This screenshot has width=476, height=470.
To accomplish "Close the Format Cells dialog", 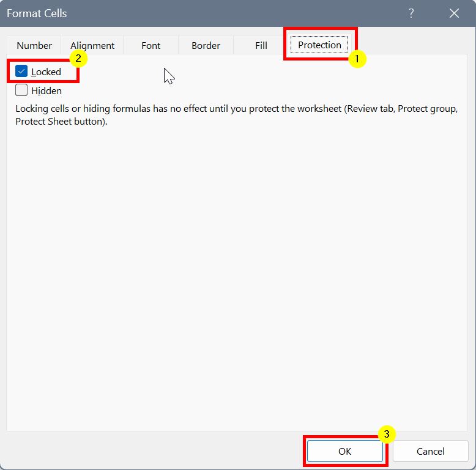I will [454, 13].
